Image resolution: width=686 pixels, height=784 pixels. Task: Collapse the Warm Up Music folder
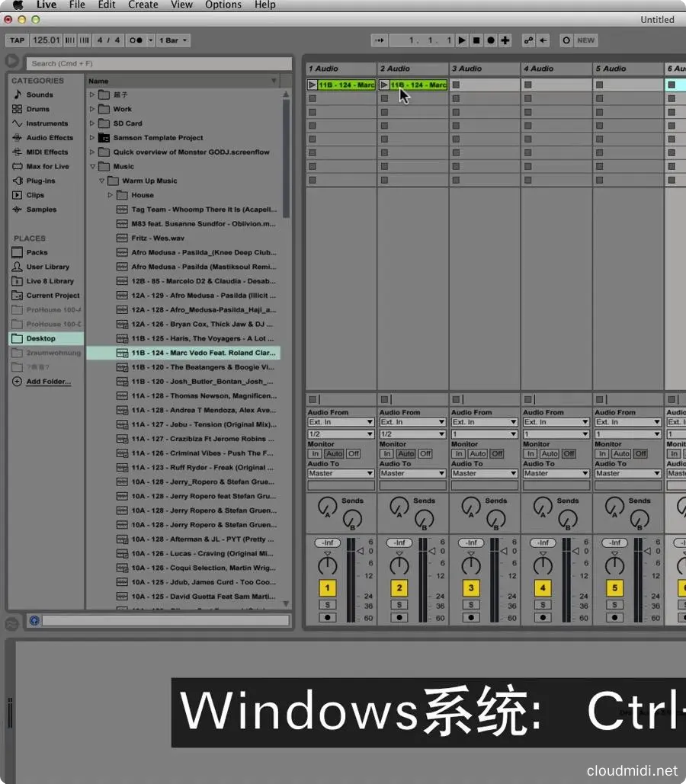[x=101, y=181]
